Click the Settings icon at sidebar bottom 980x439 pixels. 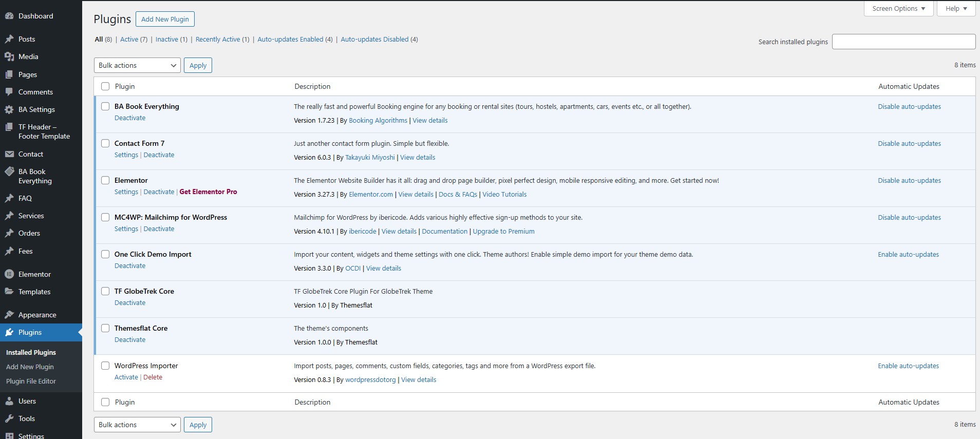9,435
